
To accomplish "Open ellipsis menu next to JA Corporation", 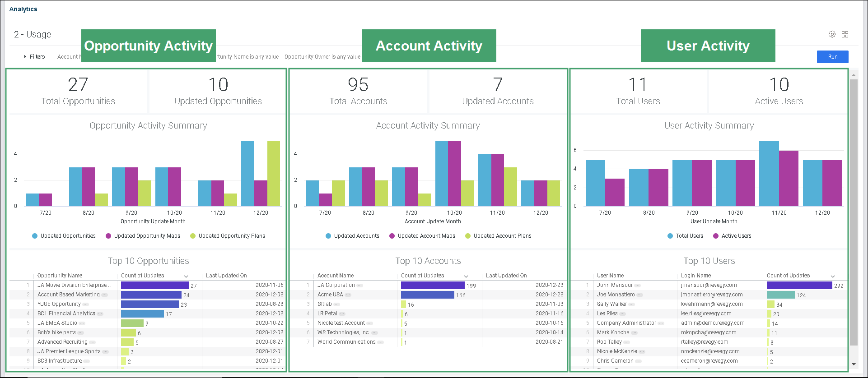I will [360, 286].
